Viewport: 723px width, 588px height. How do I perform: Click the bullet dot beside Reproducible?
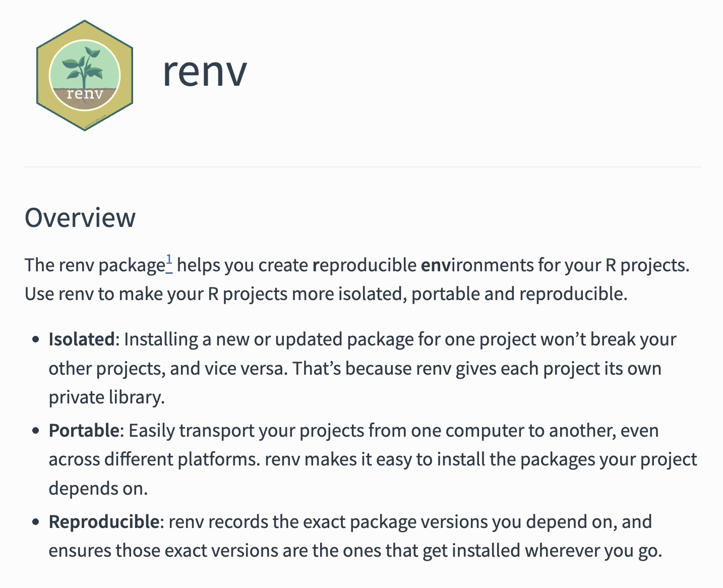tap(35, 522)
